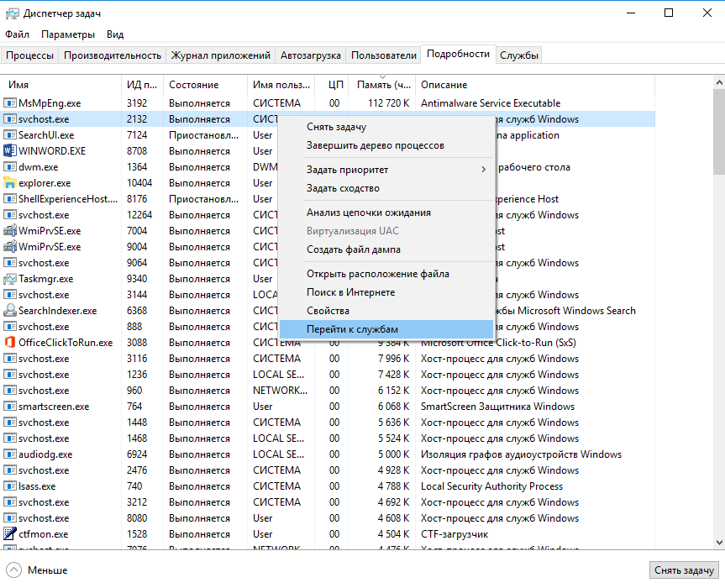Select the '112 720 K' memory cell
Image resolution: width=725 pixels, height=588 pixels.
pyautogui.click(x=388, y=102)
